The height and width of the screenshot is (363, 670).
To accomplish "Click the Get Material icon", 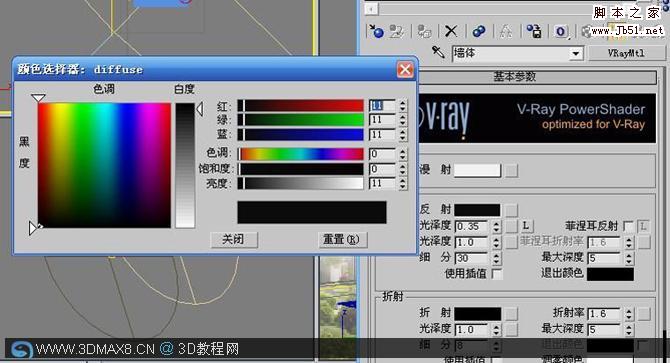I will pyautogui.click(x=376, y=31).
